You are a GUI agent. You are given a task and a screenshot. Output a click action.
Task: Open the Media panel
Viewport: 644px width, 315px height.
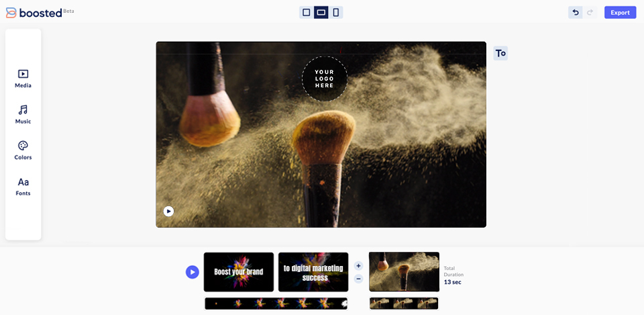click(x=23, y=79)
